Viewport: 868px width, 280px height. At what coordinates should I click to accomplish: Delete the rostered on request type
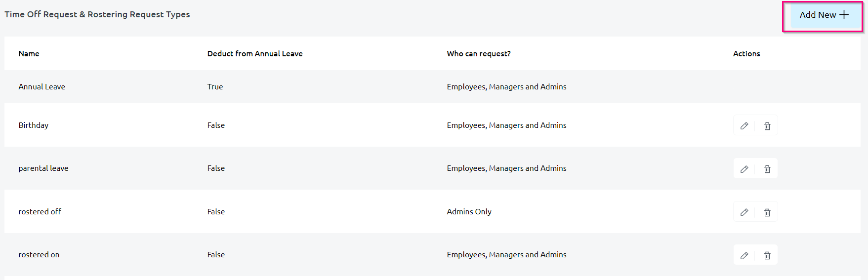click(x=767, y=255)
